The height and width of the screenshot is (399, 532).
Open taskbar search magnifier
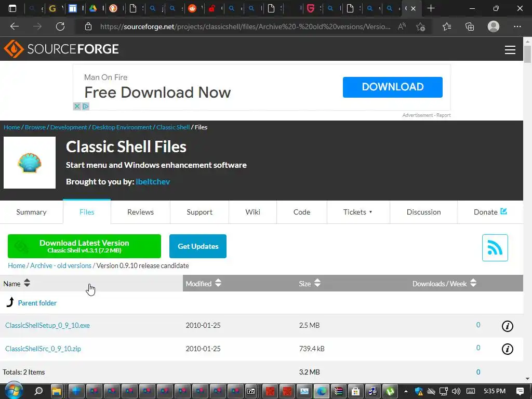coord(38,391)
